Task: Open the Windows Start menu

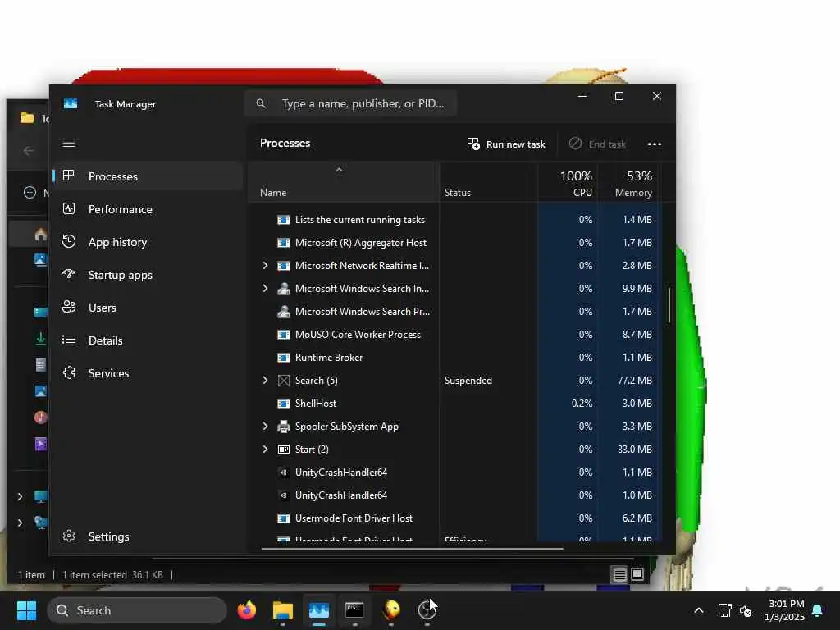Action: [x=26, y=610]
